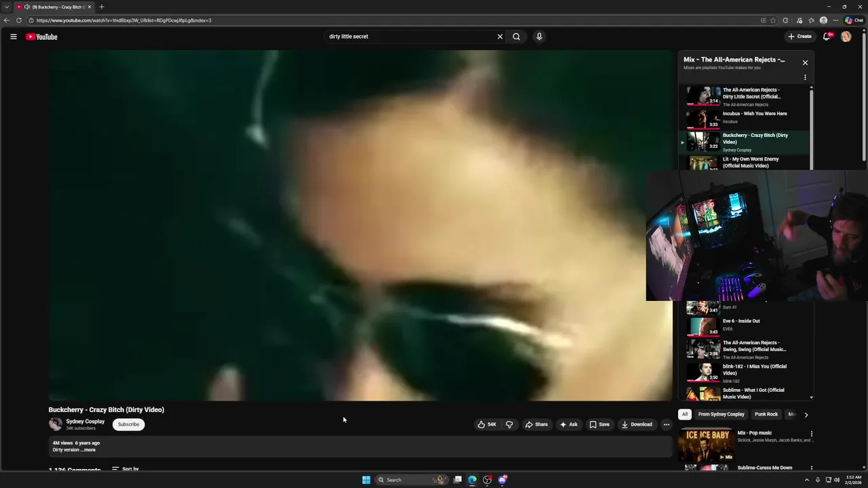Open Task View on the taskbar
This screenshot has width=868, height=488.
pyautogui.click(x=457, y=480)
